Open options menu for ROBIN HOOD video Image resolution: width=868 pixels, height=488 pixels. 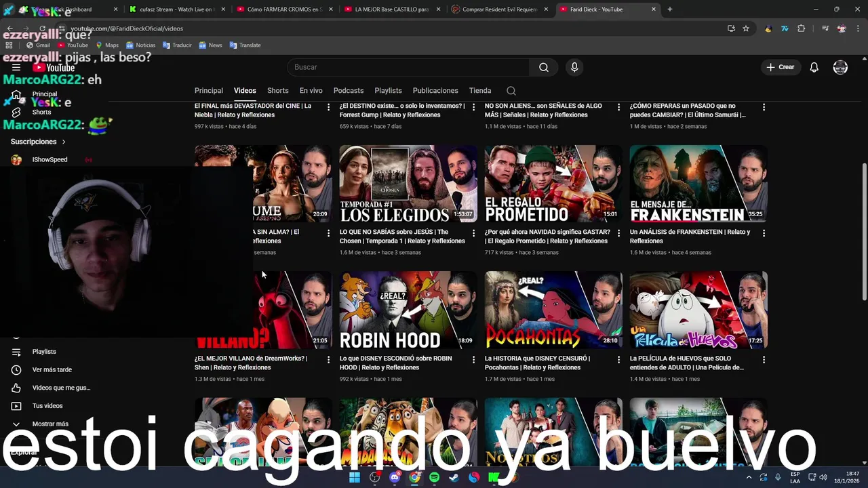[x=473, y=360]
